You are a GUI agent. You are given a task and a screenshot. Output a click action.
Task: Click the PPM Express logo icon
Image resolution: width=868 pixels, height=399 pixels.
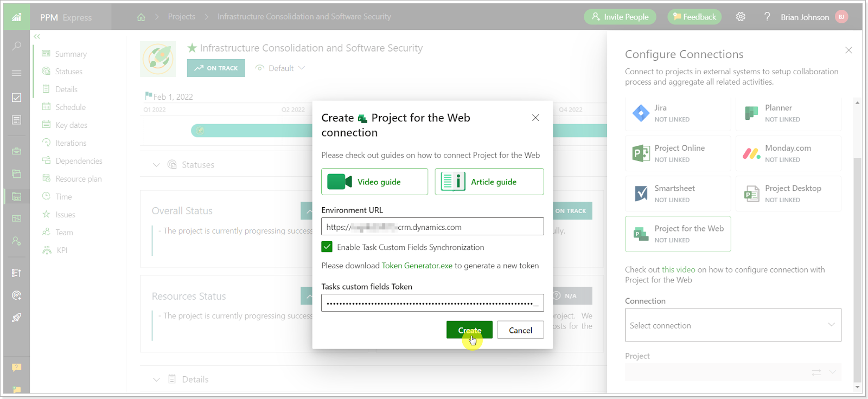pos(16,17)
